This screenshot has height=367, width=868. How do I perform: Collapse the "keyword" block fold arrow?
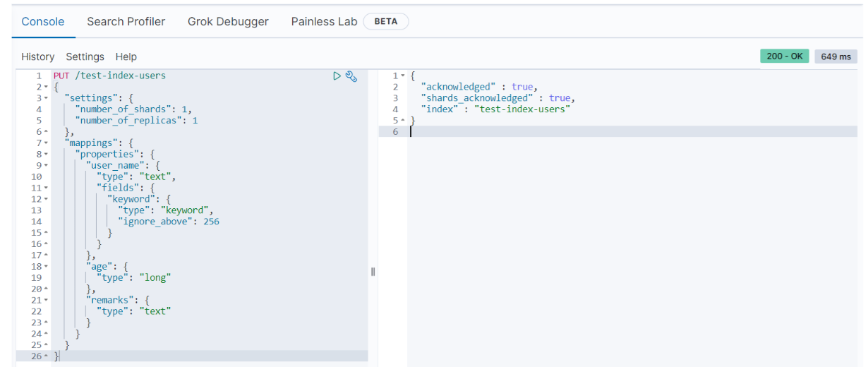(x=46, y=200)
